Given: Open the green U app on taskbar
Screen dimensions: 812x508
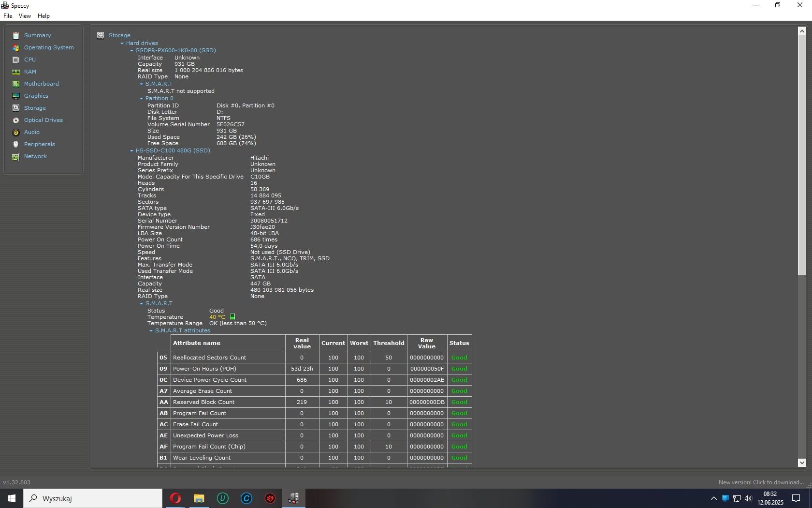Looking at the screenshot, I should pos(223,498).
